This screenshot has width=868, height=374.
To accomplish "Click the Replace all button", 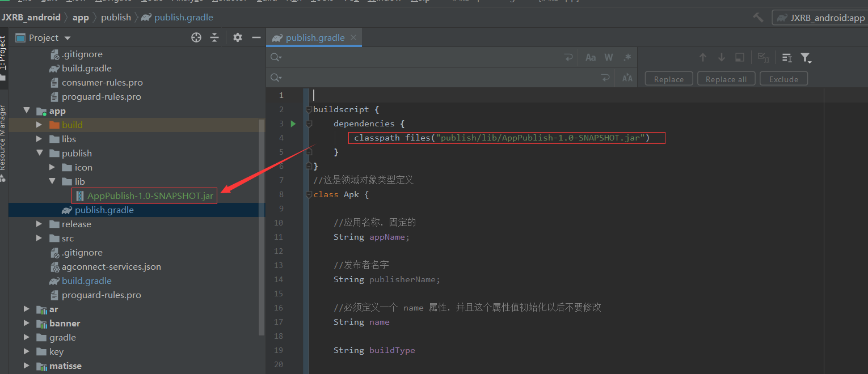I will pyautogui.click(x=726, y=79).
